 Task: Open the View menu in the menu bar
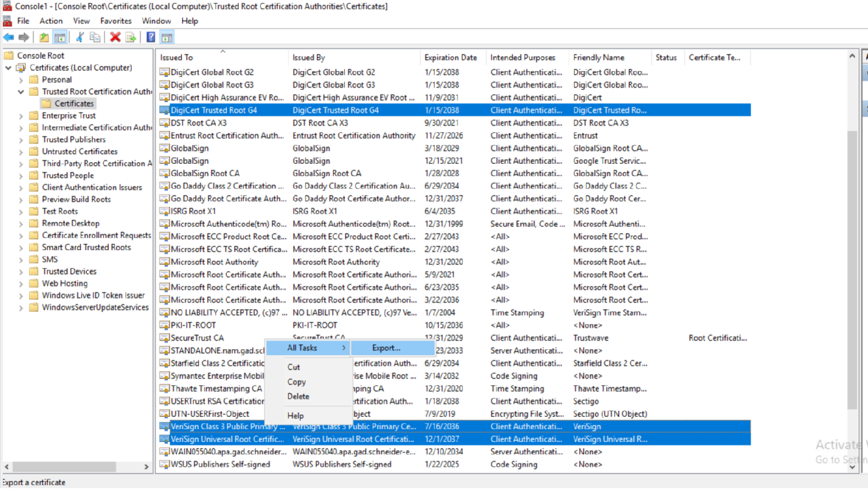pyautogui.click(x=82, y=21)
